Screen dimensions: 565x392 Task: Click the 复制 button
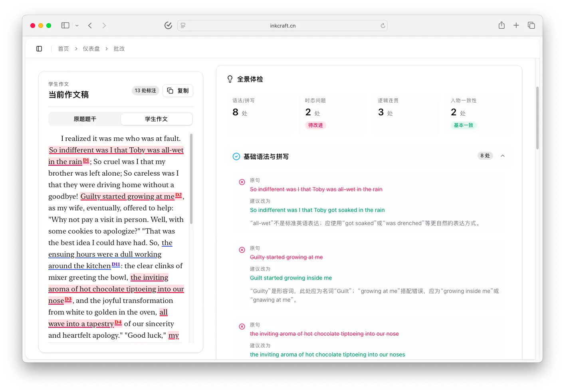click(x=178, y=91)
